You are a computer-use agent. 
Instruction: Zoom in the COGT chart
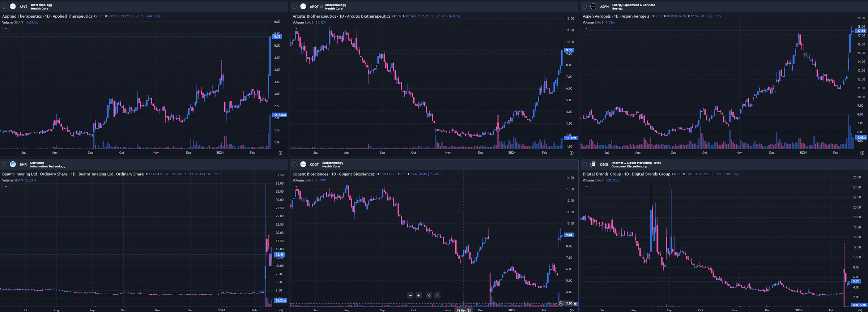tap(418, 295)
